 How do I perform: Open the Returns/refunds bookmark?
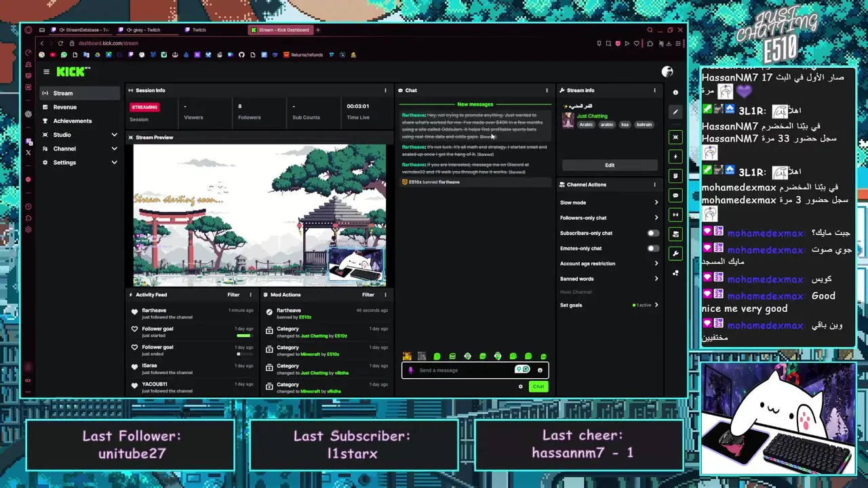pos(303,55)
